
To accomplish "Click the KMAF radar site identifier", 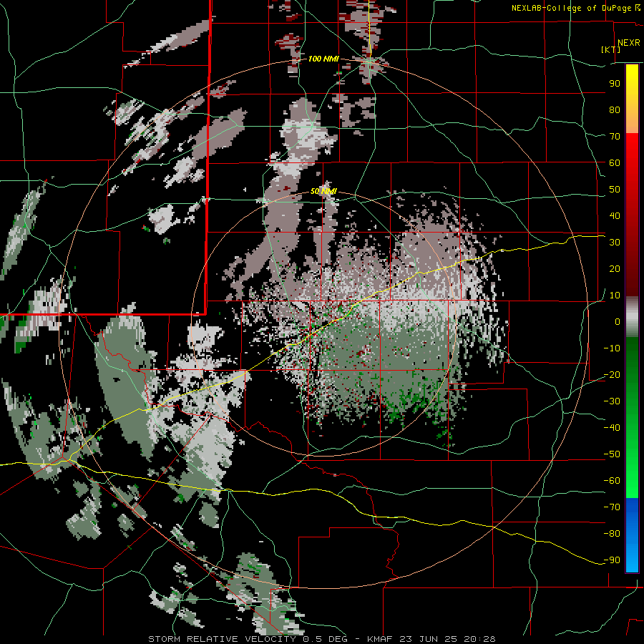I will [x=379, y=639].
